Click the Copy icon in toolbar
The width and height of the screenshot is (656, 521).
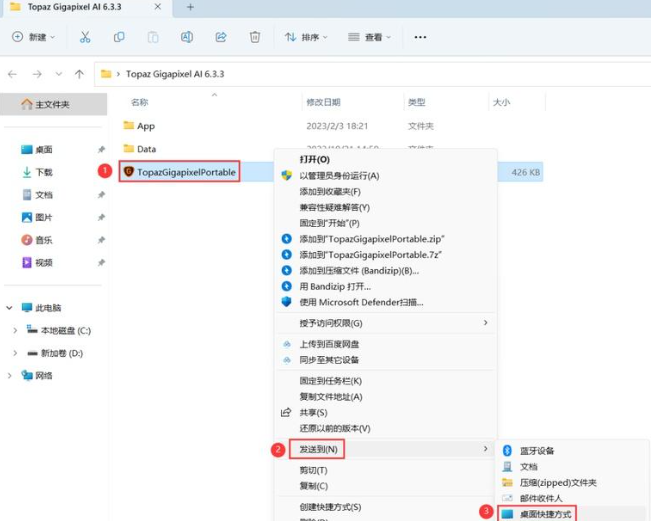tap(119, 37)
